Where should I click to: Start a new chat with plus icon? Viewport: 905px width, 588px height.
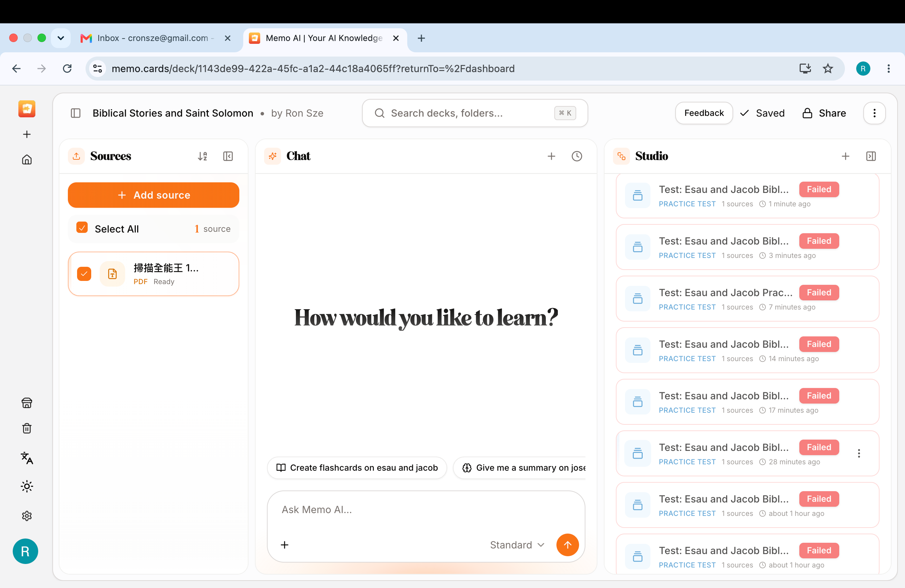coord(551,156)
